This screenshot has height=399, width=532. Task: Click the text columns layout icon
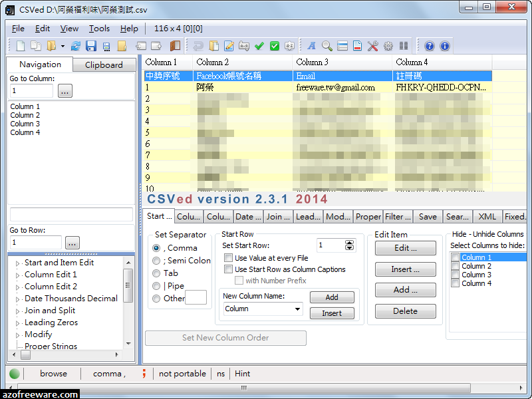click(x=404, y=46)
